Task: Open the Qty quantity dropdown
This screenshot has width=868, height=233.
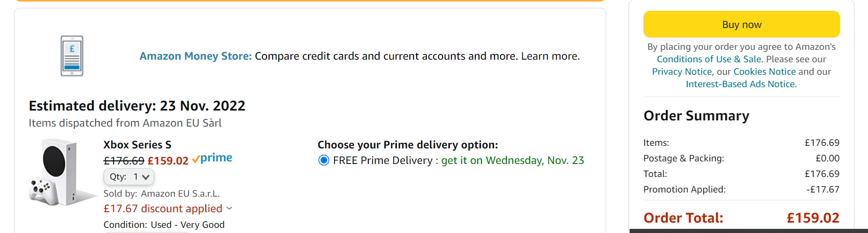Action: (129, 177)
